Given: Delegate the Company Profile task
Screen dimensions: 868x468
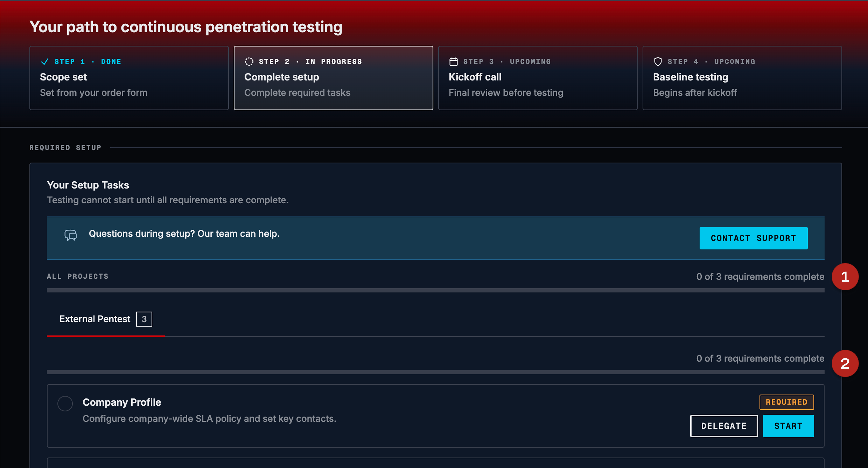Looking at the screenshot, I should 724,426.
